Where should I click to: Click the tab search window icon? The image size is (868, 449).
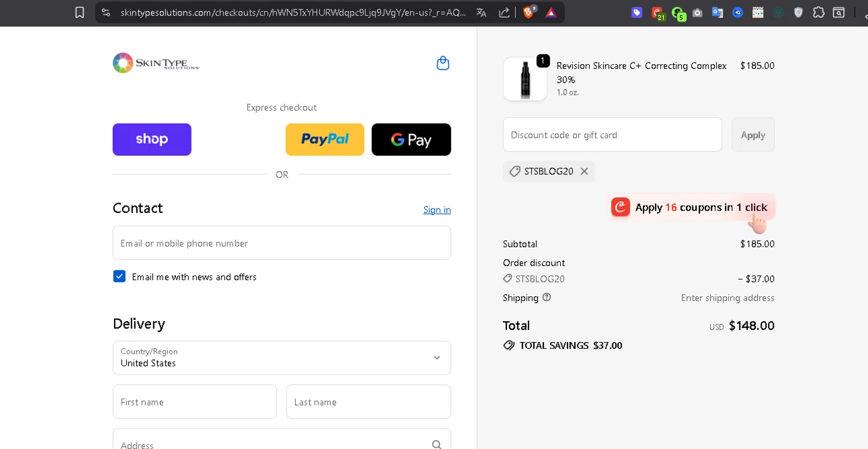tap(838, 13)
